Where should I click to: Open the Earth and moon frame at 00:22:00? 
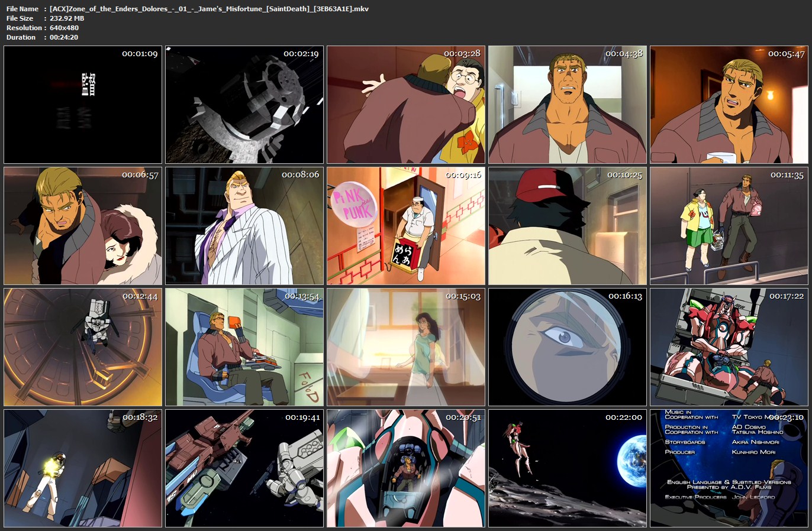pyautogui.click(x=568, y=468)
